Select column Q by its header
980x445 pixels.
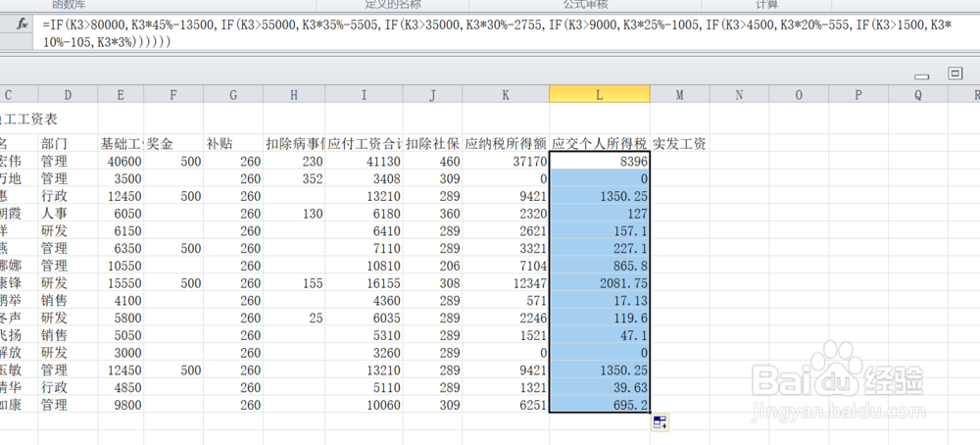click(917, 94)
